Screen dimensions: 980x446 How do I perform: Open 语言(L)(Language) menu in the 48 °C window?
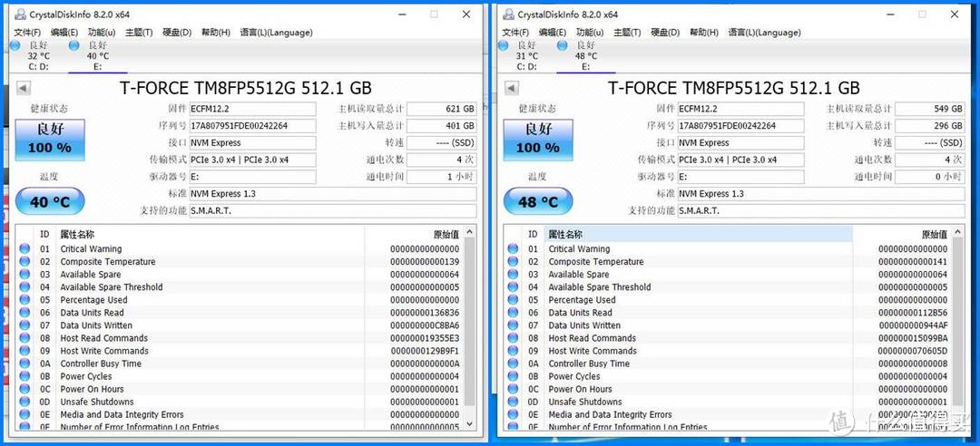coord(764,33)
